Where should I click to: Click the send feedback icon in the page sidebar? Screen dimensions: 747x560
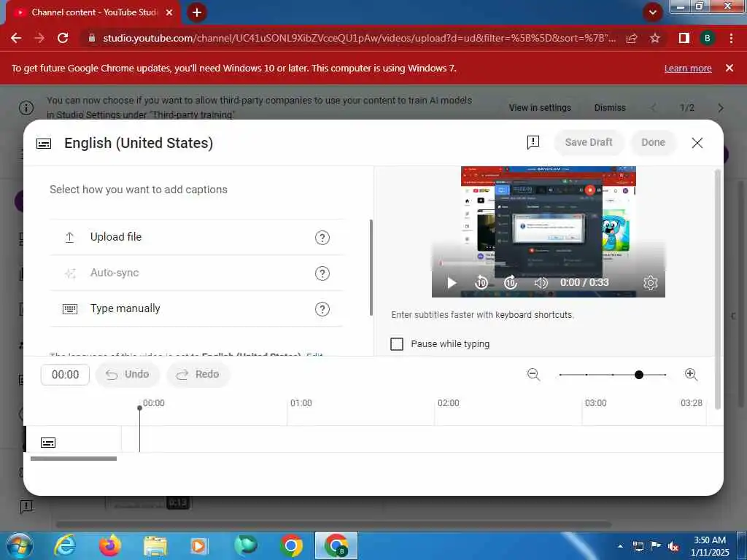(x=26, y=506)
